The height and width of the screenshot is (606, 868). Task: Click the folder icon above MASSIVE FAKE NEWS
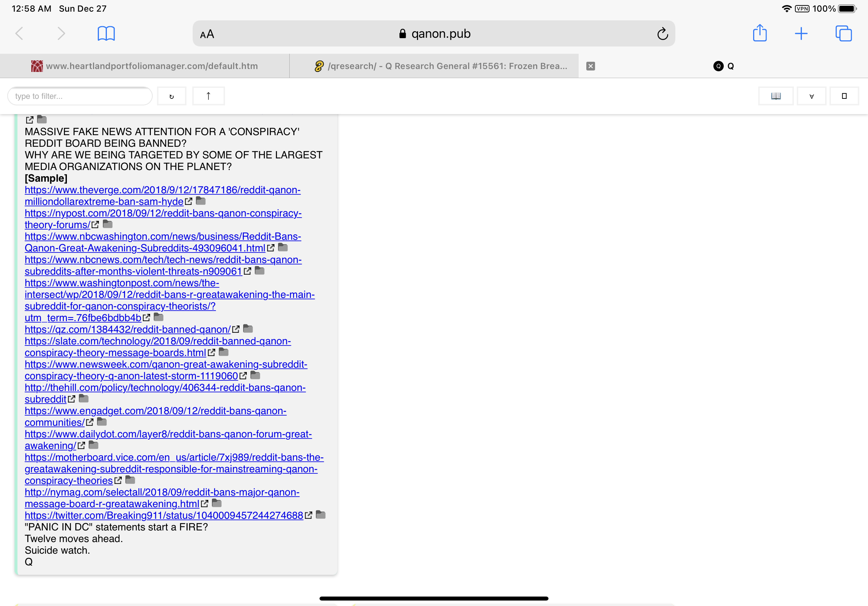(42, 120)
